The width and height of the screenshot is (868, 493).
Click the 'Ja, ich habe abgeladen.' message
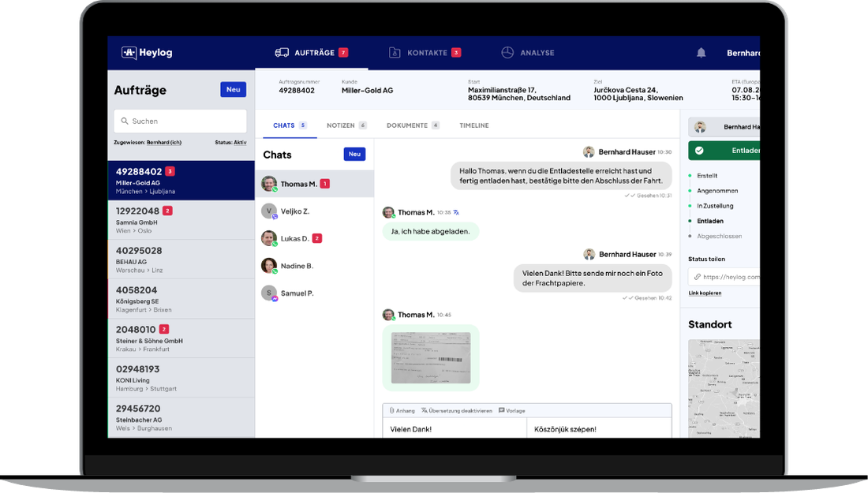point(430,231)
